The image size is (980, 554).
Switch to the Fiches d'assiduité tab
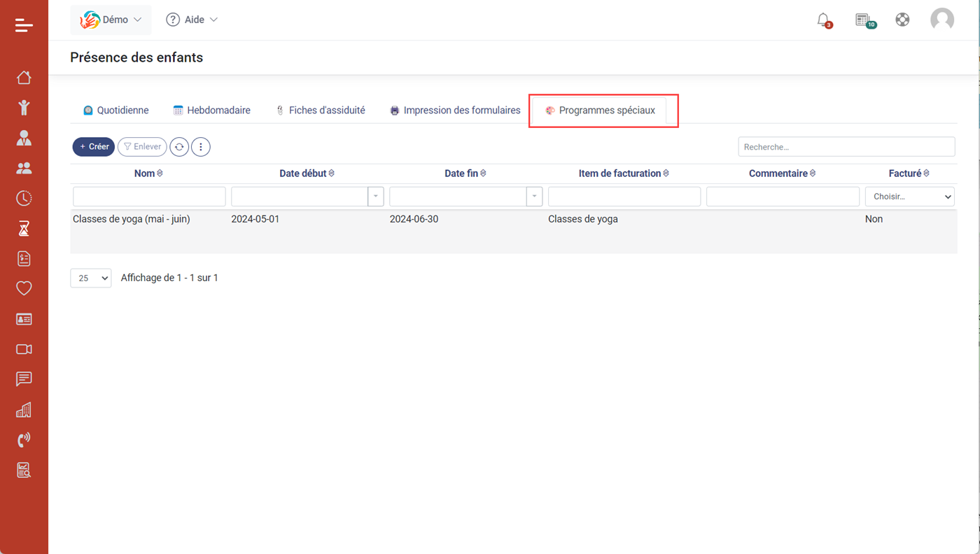pyautogui.click(x=321, y=111)
